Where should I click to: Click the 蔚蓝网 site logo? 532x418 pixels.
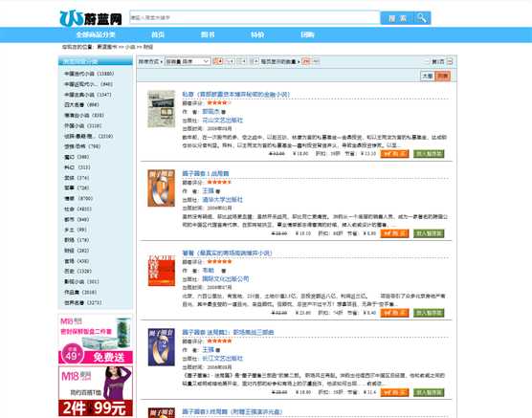[91, 18]
